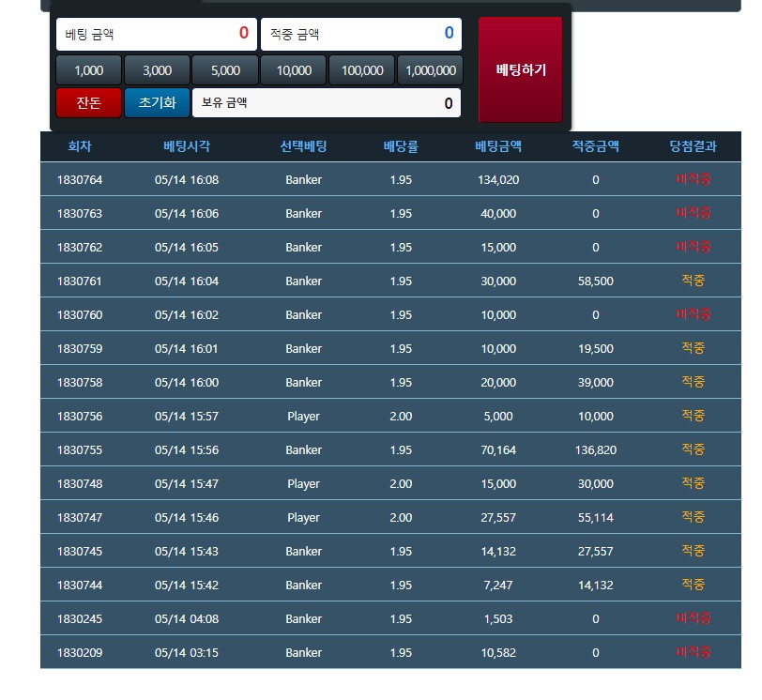Select round number 1830747

pos(80,517)
